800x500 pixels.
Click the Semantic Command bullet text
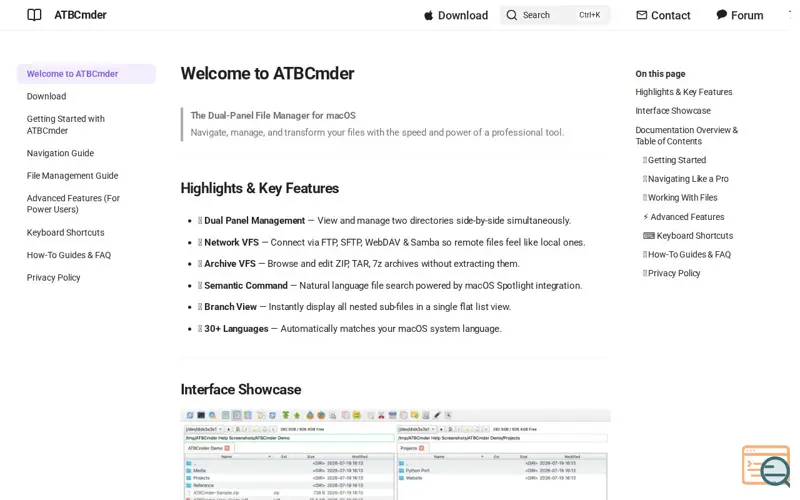pos(390,286)
